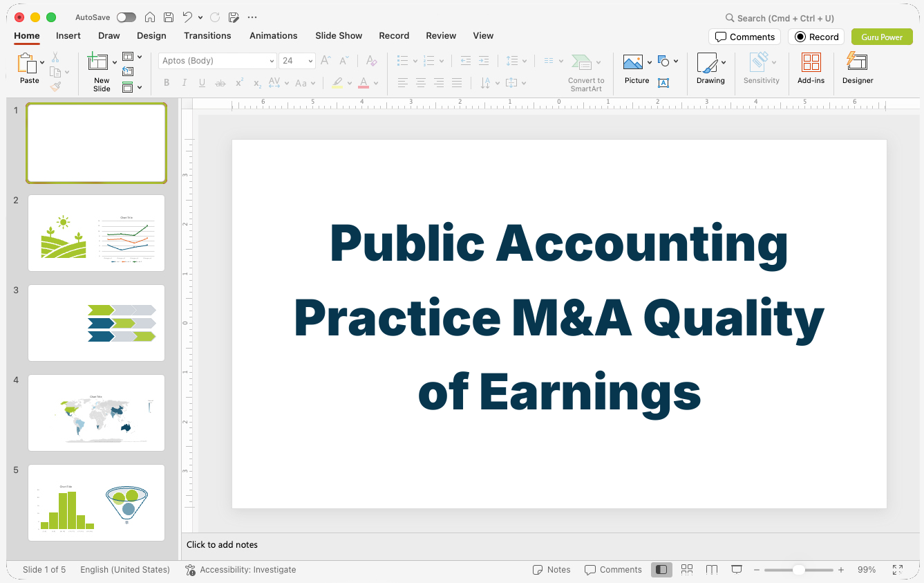
Task: Click the Save floppy disk icon
Action: click(169, 17)
